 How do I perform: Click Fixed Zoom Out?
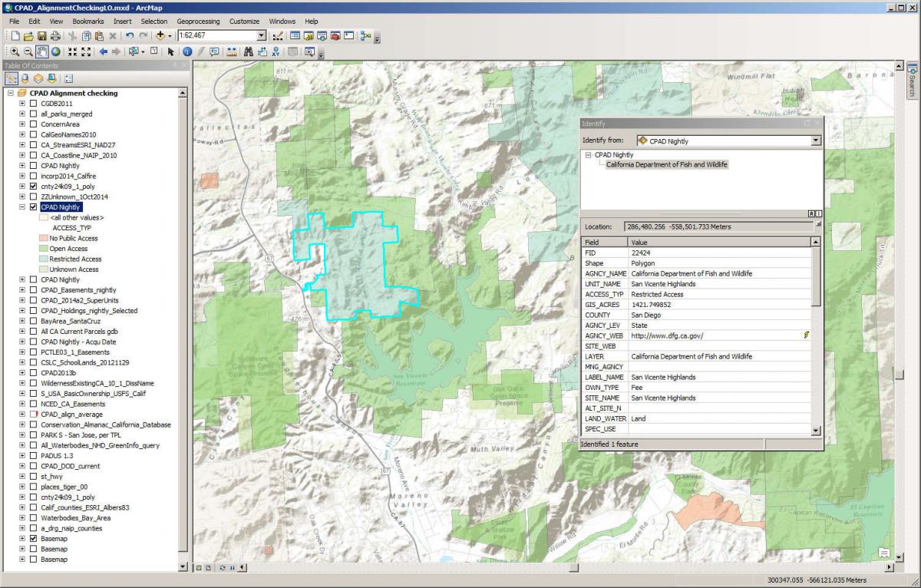[x=86, y=51]
